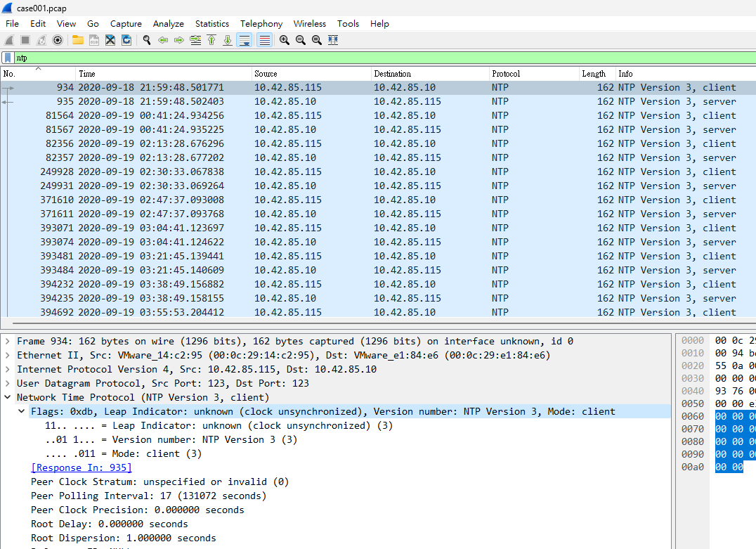Click the ntp display filter field
This screenshot has height=549, width=756.
(385, 58)
